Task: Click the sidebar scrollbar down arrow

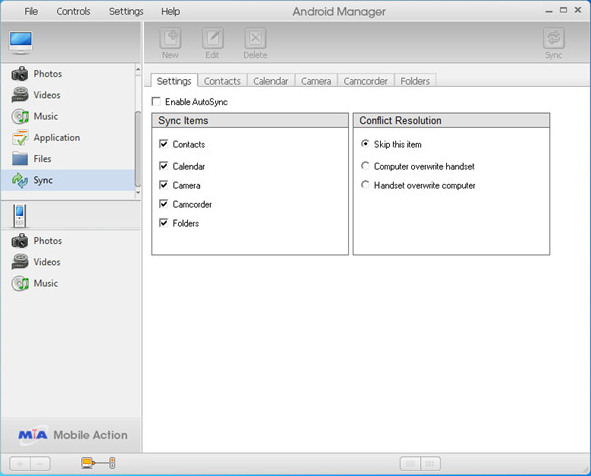Action: coord(138,192)
